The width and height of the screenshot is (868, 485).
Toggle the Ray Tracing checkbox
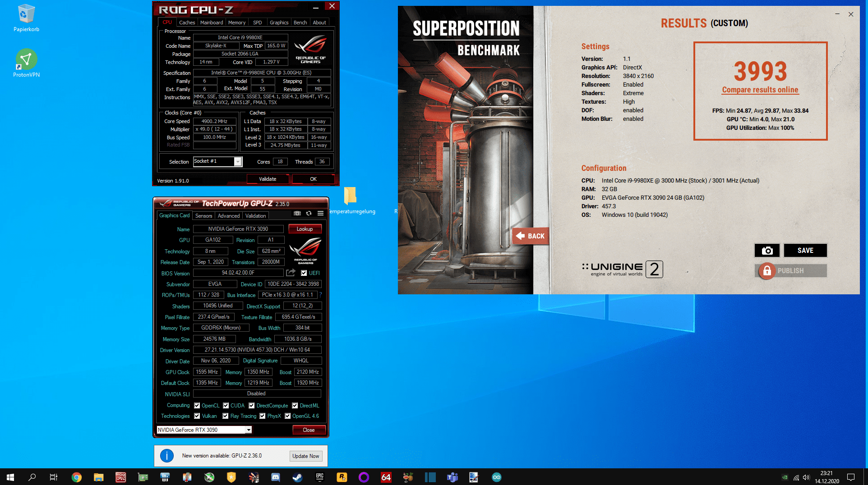coord(226,416)
